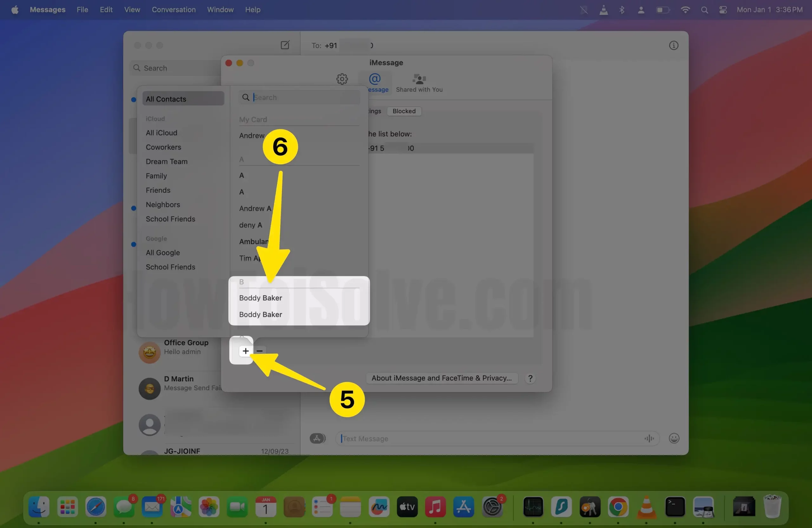Click the emoji picker smiley icon
812x528 pixels.
tap(674, 438)
